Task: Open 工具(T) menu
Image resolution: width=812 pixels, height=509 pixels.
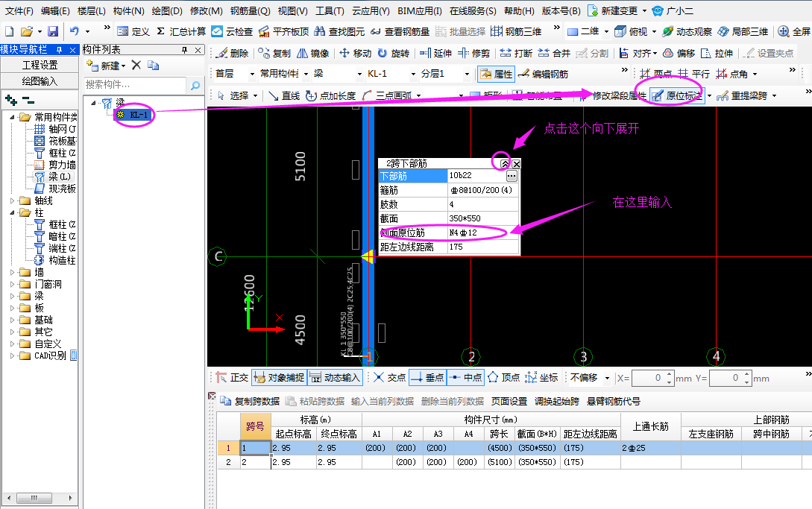Action: pyautogui.click(x=330, y=11)
